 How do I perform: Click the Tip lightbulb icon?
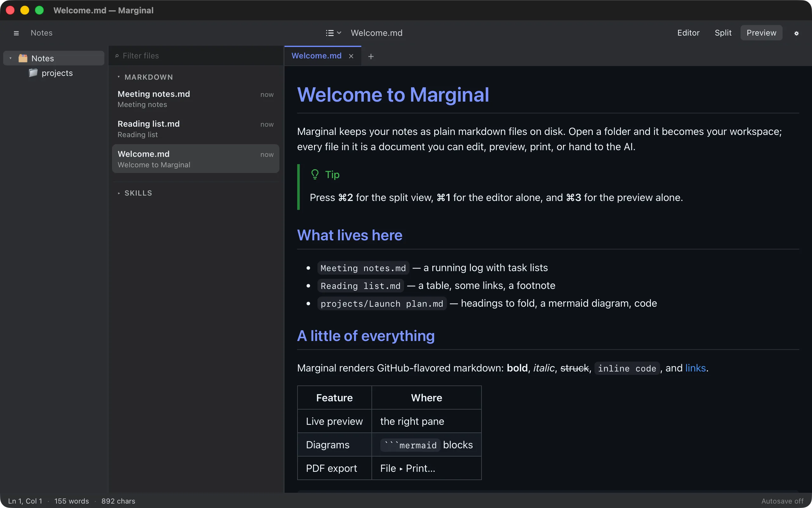pyautogui.click(x=315, y=174)
